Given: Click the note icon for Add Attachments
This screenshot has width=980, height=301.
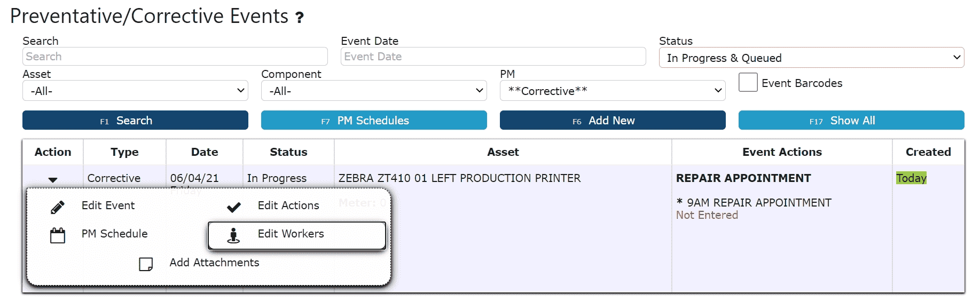Looking at the screenshot, I should pos(146,264).
